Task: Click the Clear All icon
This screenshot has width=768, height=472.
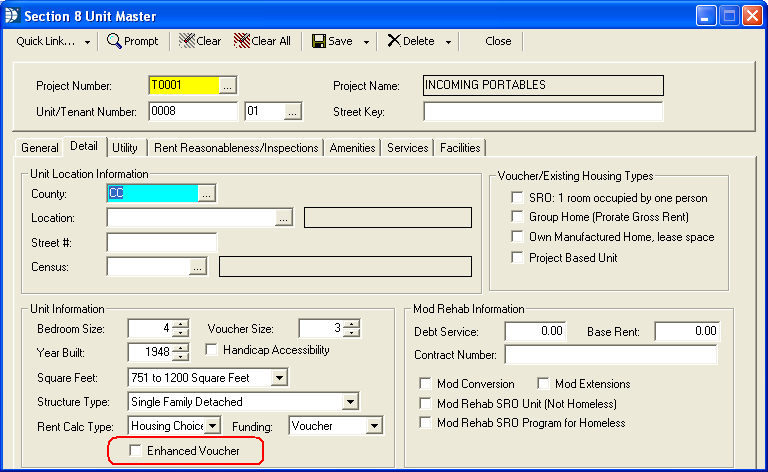Action: (242, 41)
